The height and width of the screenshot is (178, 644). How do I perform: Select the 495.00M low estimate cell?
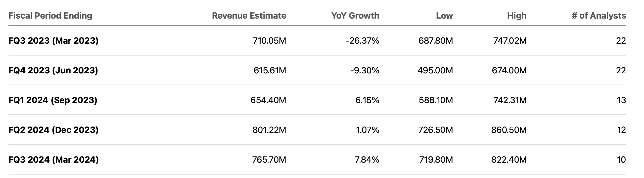coord(435,70)
